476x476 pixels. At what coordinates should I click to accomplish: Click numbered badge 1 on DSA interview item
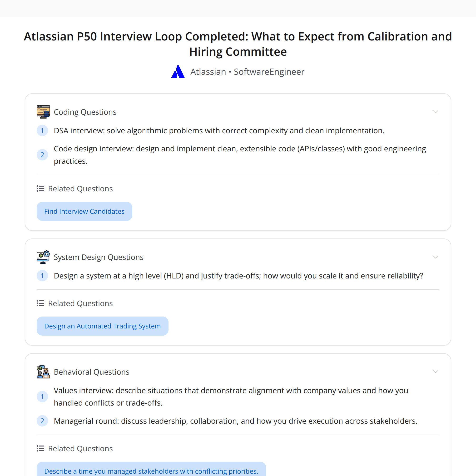[42, 131]
